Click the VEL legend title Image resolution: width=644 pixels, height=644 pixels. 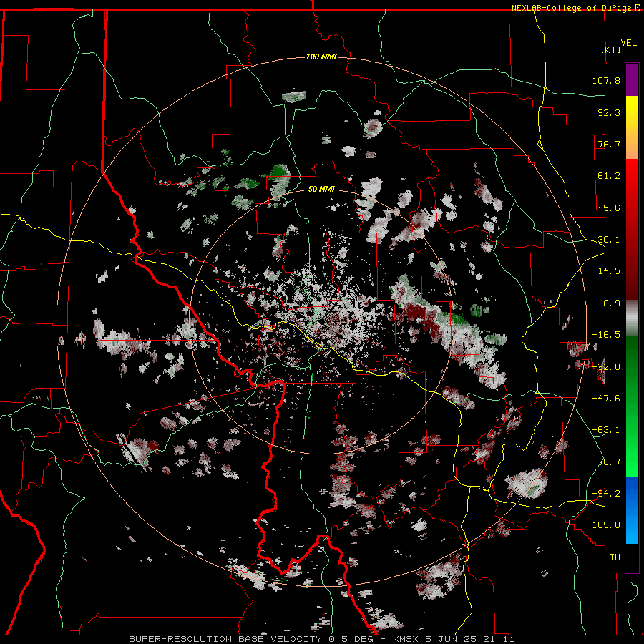pos(628,42)
